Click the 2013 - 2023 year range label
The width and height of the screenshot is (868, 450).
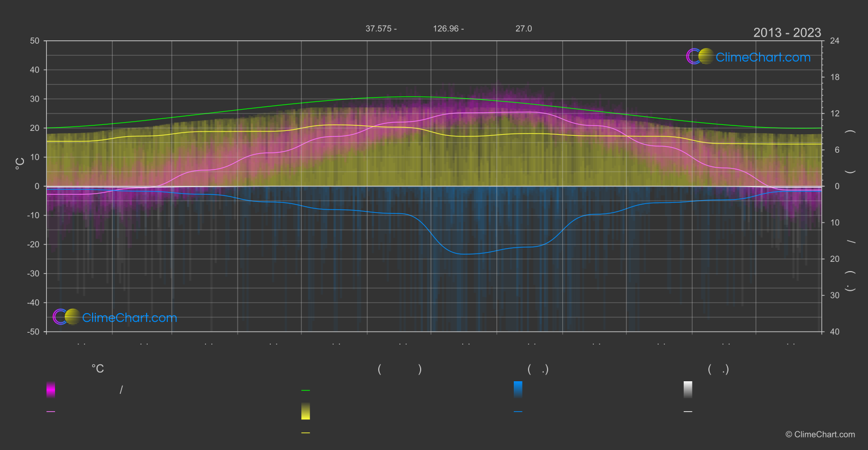(787, 33)
